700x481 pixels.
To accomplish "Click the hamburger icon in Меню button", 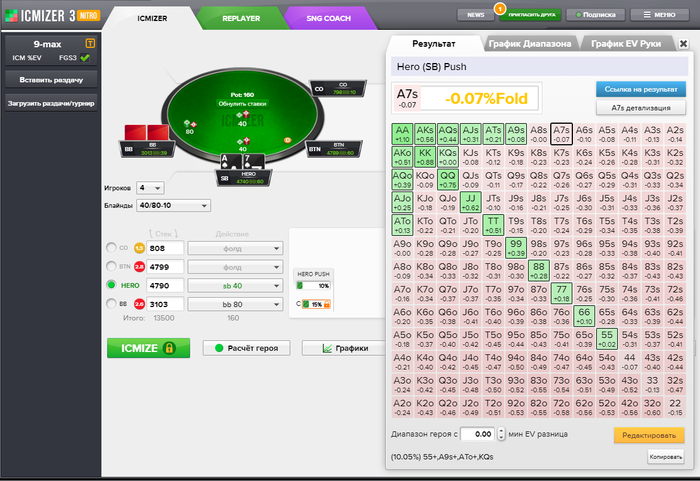I will coord(647,15).
